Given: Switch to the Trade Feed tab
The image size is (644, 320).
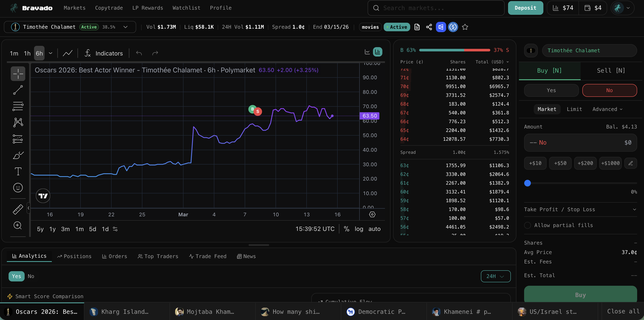Looking at the screenshot, I should point(208,256).
